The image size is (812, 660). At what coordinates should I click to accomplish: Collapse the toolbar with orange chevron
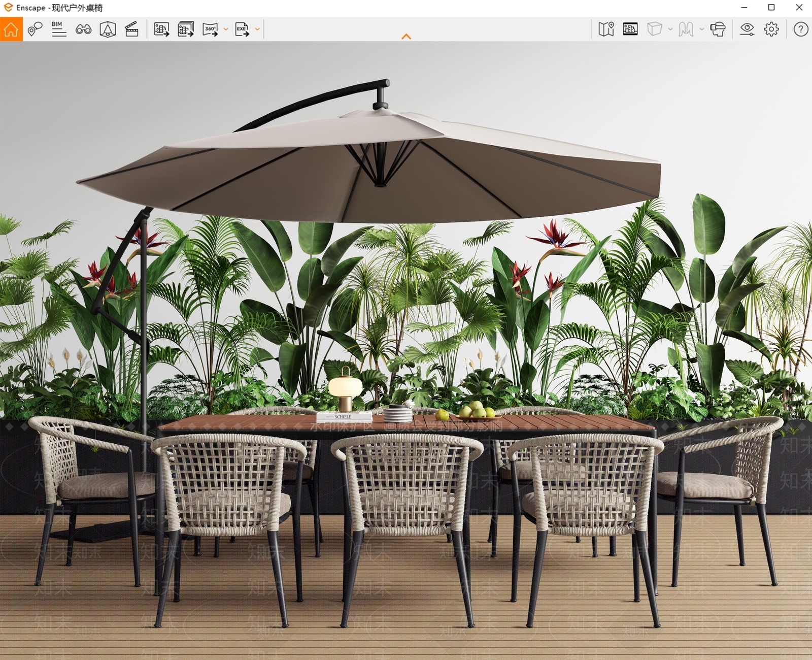point(406,37)
